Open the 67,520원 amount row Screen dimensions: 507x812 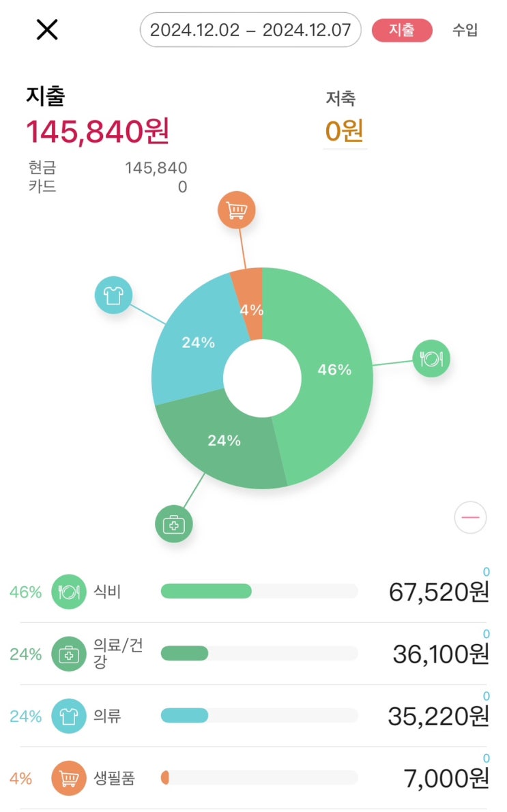254,592
